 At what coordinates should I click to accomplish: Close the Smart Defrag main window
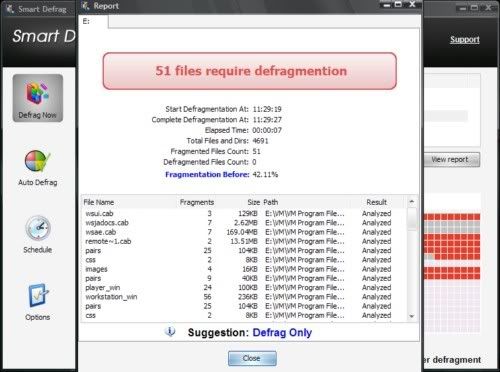pyautogui.click(x=488, y=8)
